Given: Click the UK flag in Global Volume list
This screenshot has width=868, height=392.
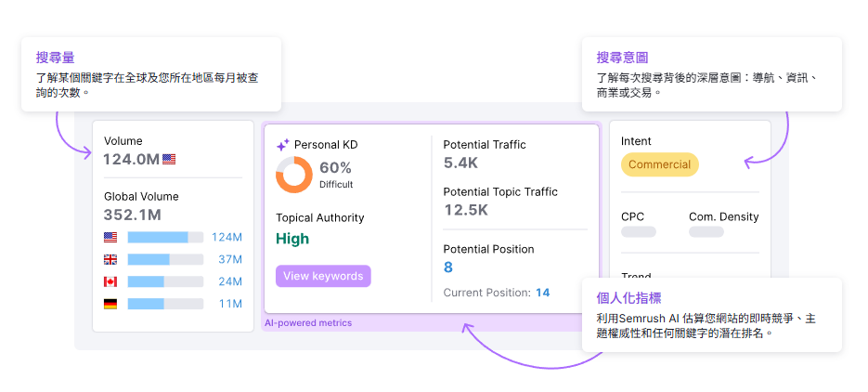Looking at the screenshot, I should (x=110, y=260).
